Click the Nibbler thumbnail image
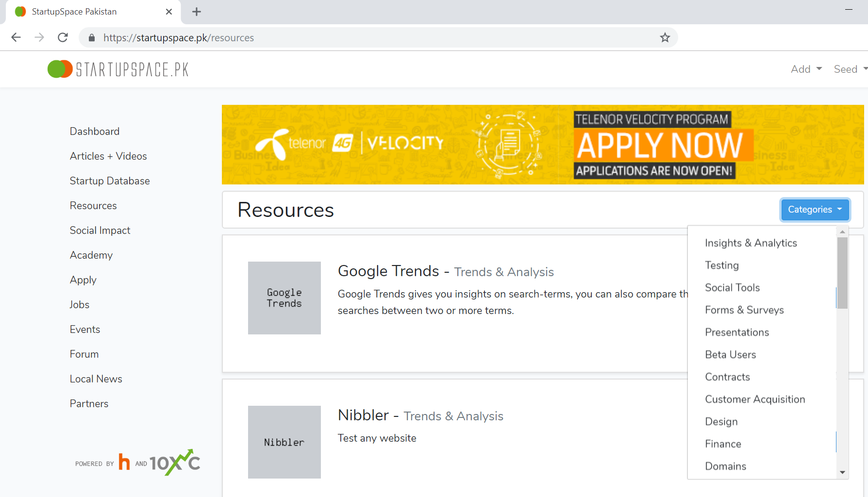 [x=284, y=442]
